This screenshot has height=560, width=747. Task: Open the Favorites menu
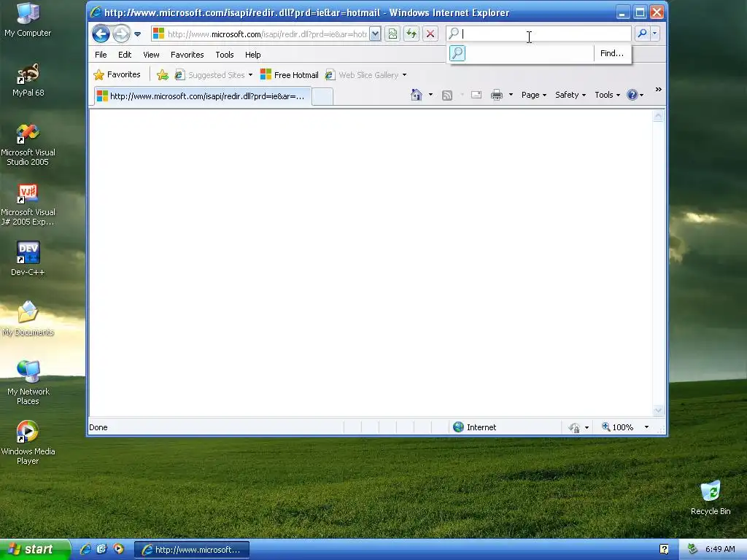tap(187, 55)
